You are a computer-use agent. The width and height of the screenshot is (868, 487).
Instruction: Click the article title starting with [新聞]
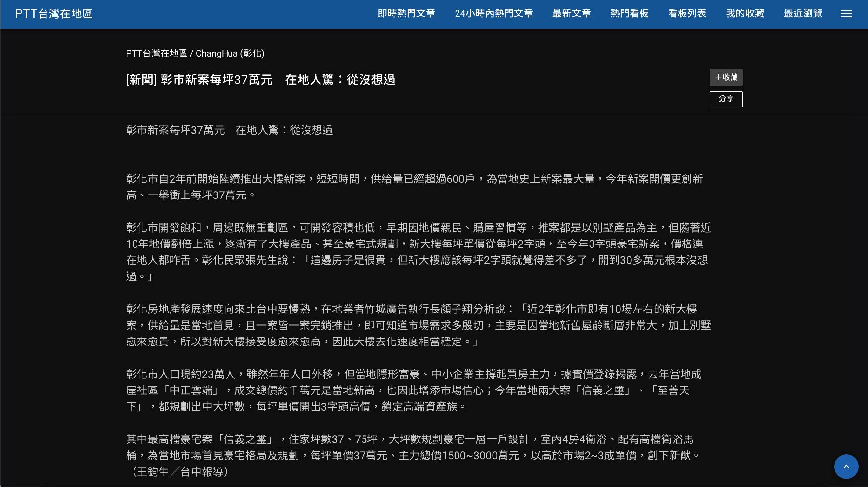coord(260,80)
